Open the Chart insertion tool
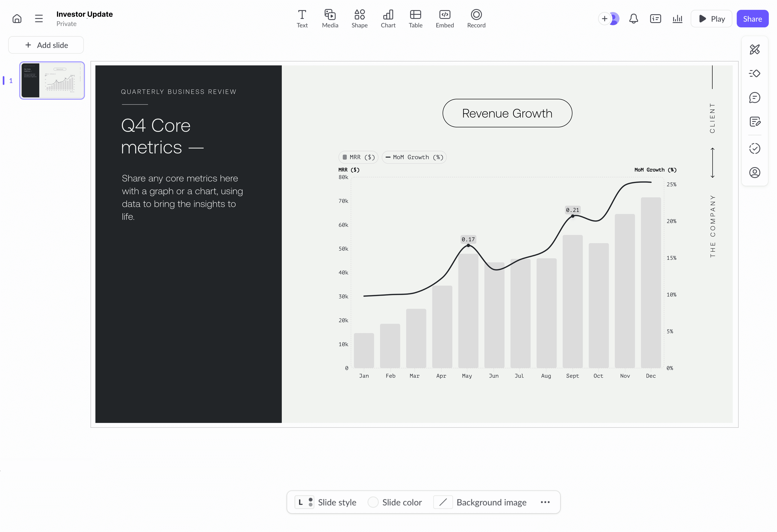The width and height of the screenshot is (777, 532). [x=388, y=18]
